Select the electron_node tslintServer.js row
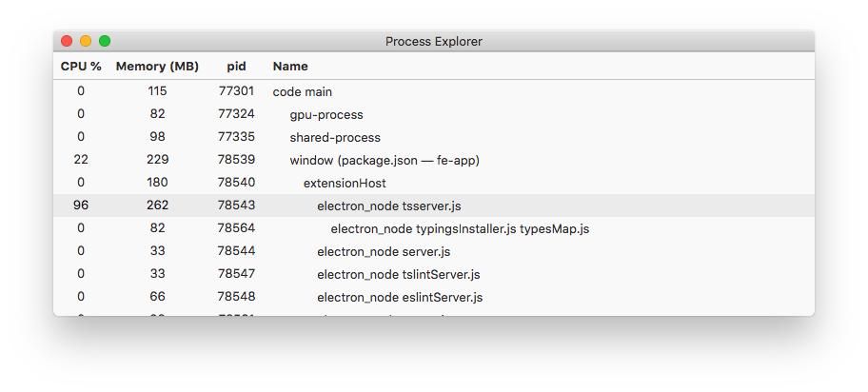868x392 pixels. tap(398, 274)
